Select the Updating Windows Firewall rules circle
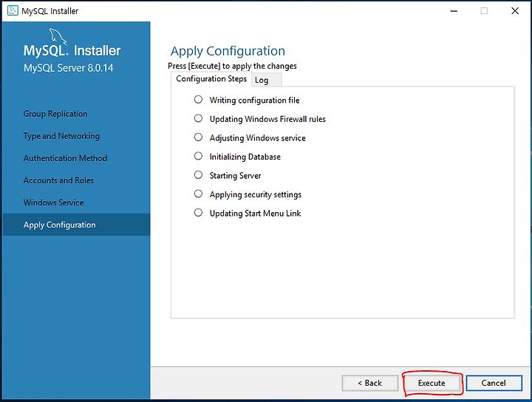The image size is (532, 402). (198, 118)
